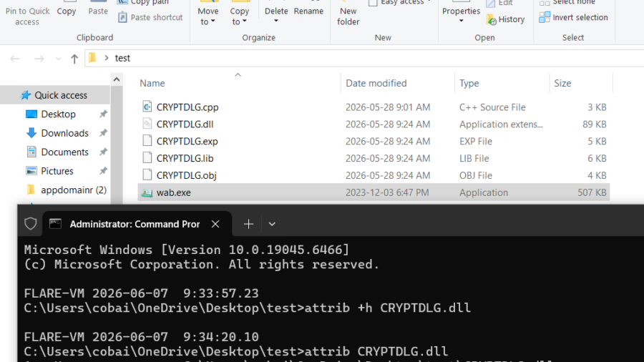Click the administrator shield icon in terminal
Screen dimensions: 644x362
[x=30, y=224]
